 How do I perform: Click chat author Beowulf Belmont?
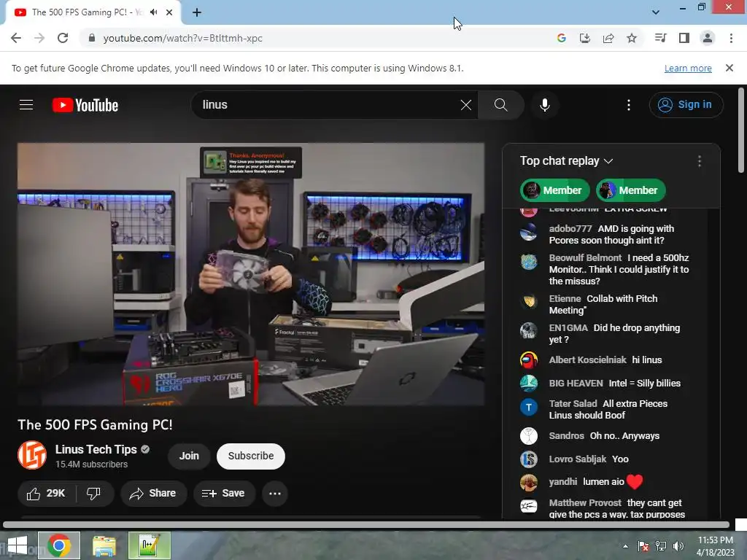pos(585,257)
